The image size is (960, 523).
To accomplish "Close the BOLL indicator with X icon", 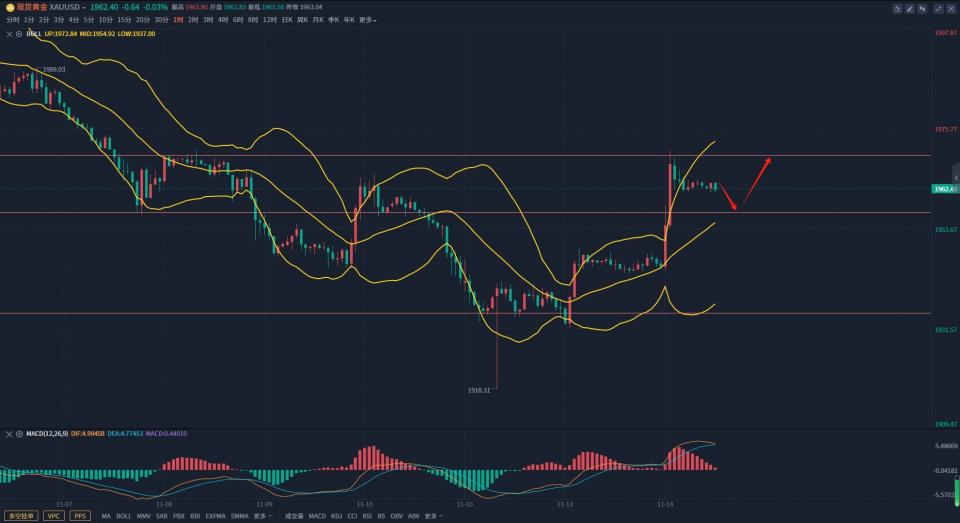I will [x=9, y=33].
